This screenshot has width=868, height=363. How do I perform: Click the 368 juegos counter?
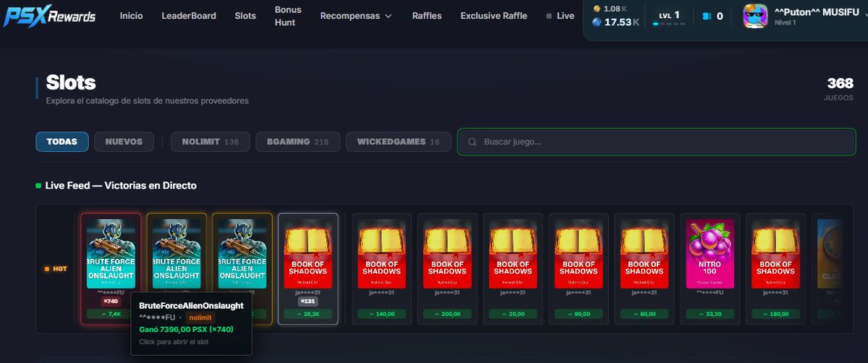[840, 88]
